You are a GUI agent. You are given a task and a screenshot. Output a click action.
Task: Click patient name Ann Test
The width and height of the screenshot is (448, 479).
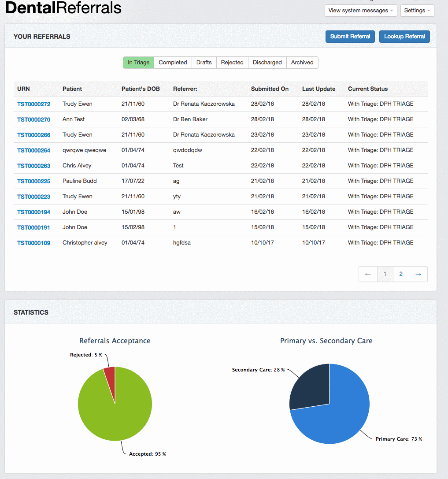click(x=74, y=119)
